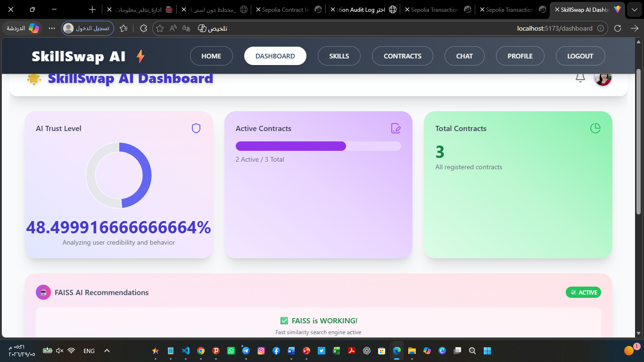This screenshot has height=362, width=644.
Task: Open Instagram from the taskbar
Action: [x=261, y=351]
